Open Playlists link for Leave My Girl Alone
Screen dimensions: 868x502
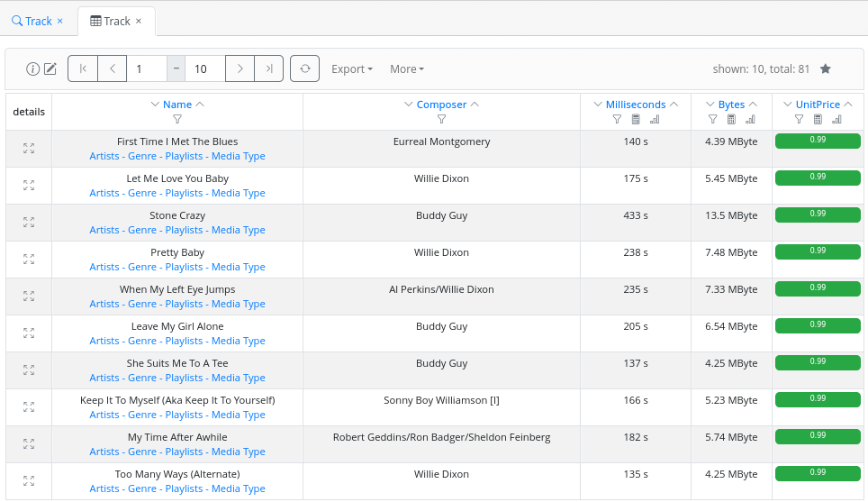(x=184, y=341)
